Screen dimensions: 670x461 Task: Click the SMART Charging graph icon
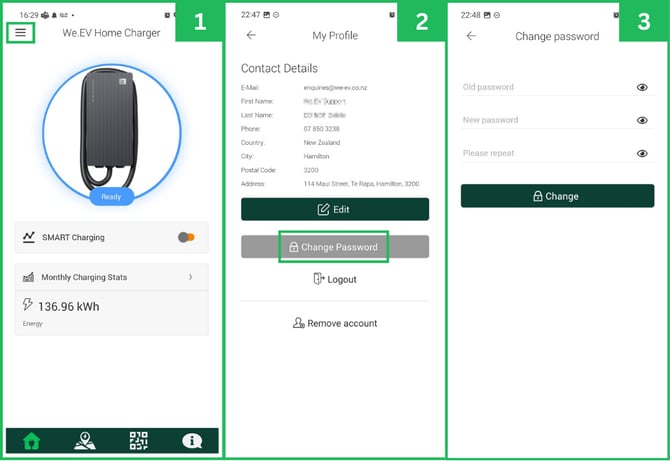click(29, 237)
